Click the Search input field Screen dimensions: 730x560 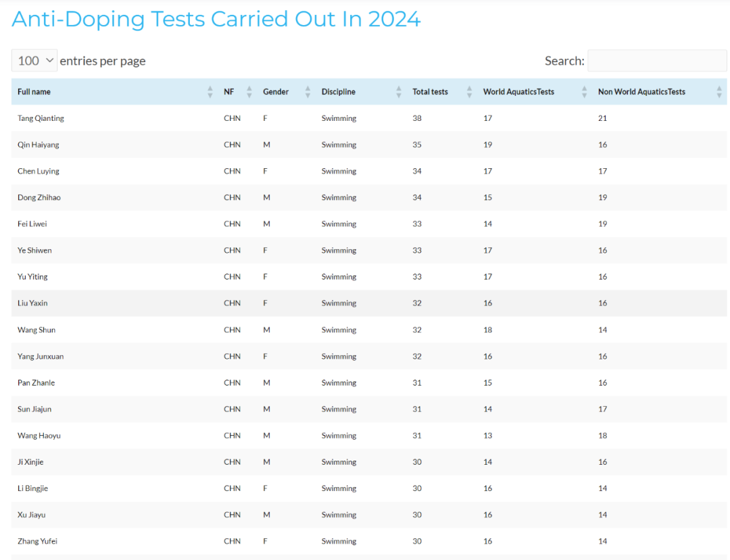coord(657,61)
